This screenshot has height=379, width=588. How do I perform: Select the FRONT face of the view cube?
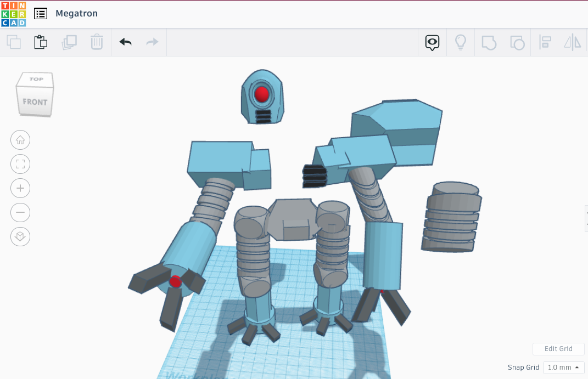[x=35, y=102]
